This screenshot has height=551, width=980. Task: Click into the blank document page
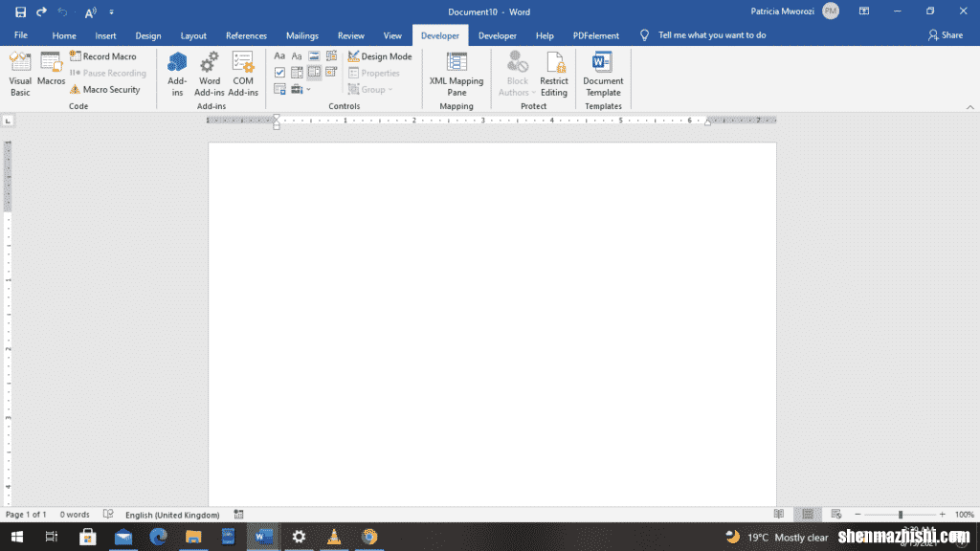[x=493, y=324]
